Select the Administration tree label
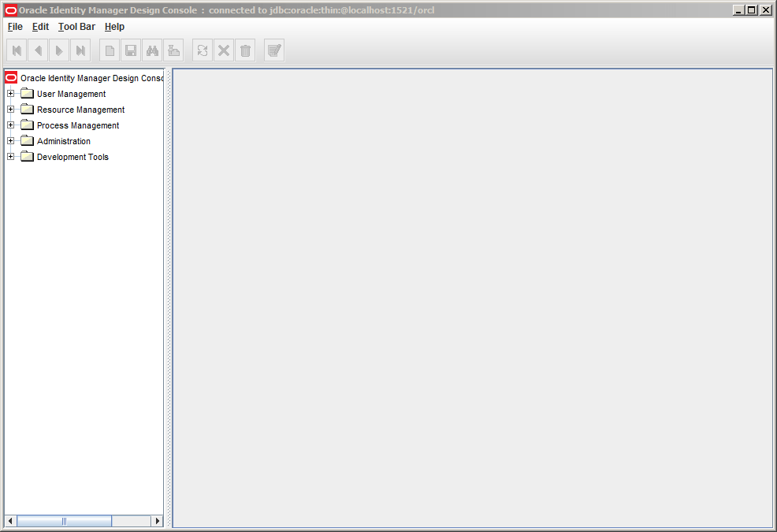The height and width of the screenshot is (532, 777). [x=63, y=141]
